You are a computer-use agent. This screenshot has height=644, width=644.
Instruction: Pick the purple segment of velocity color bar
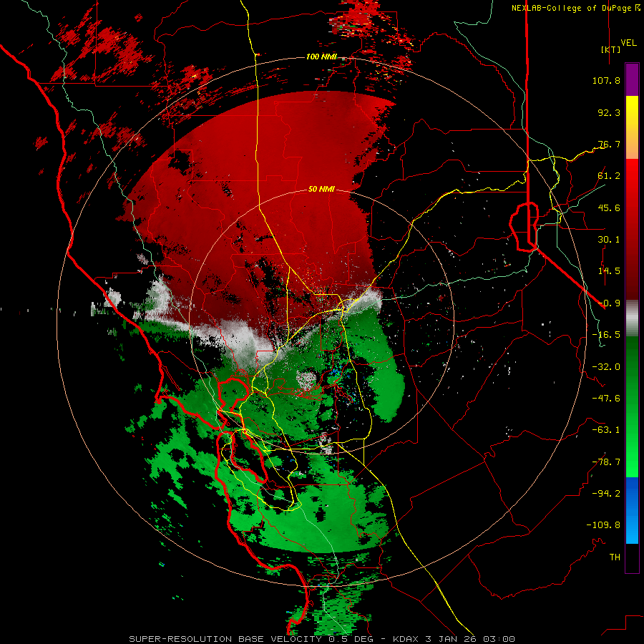632,79
